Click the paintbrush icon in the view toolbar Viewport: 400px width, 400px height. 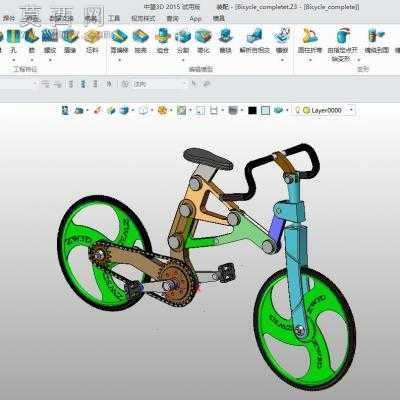97,110
